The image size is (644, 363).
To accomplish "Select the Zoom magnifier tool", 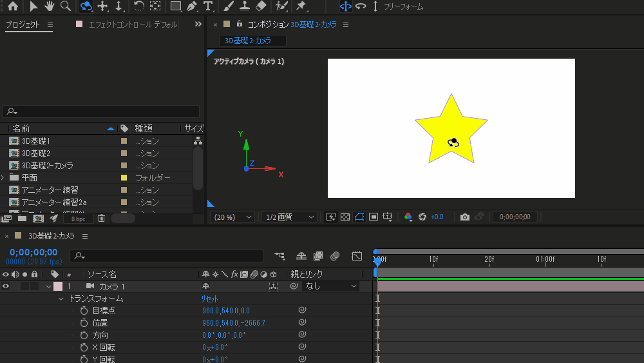I will click(65, 6).
